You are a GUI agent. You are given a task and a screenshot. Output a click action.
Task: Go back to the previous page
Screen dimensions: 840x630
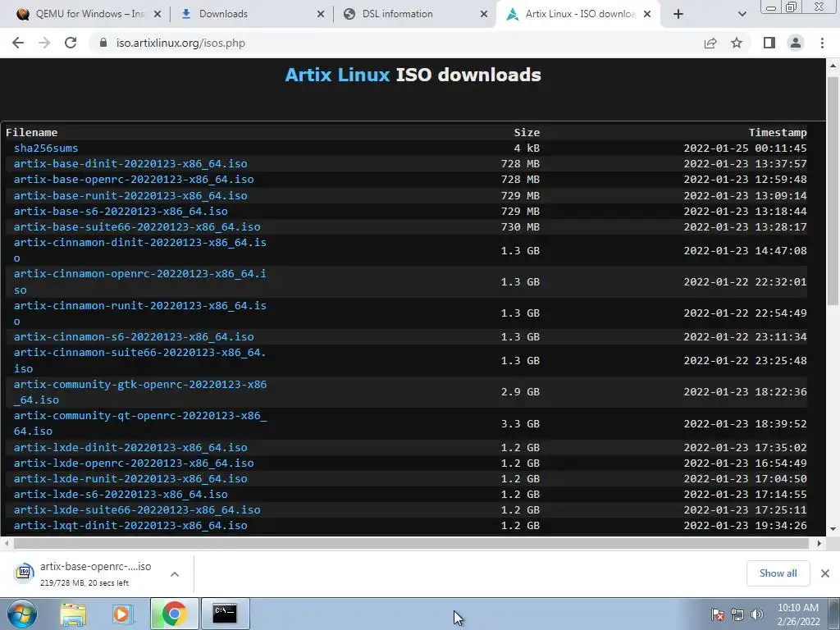18,43
